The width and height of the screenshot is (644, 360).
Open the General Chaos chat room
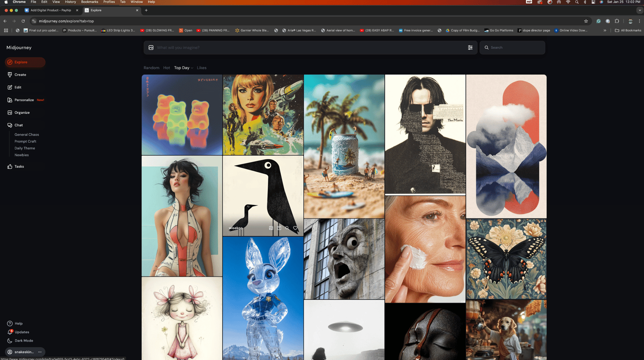pos(27,135)
